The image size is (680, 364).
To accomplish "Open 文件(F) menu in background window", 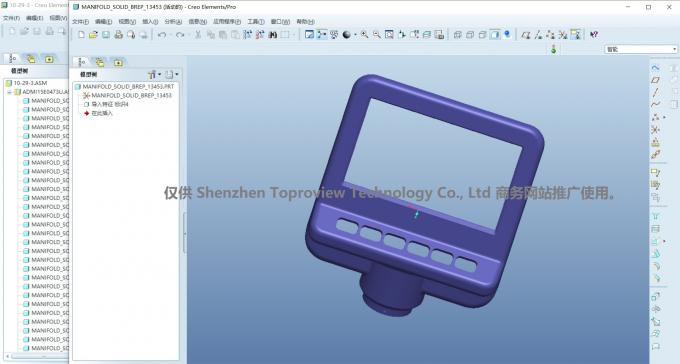I will point(11,18).
